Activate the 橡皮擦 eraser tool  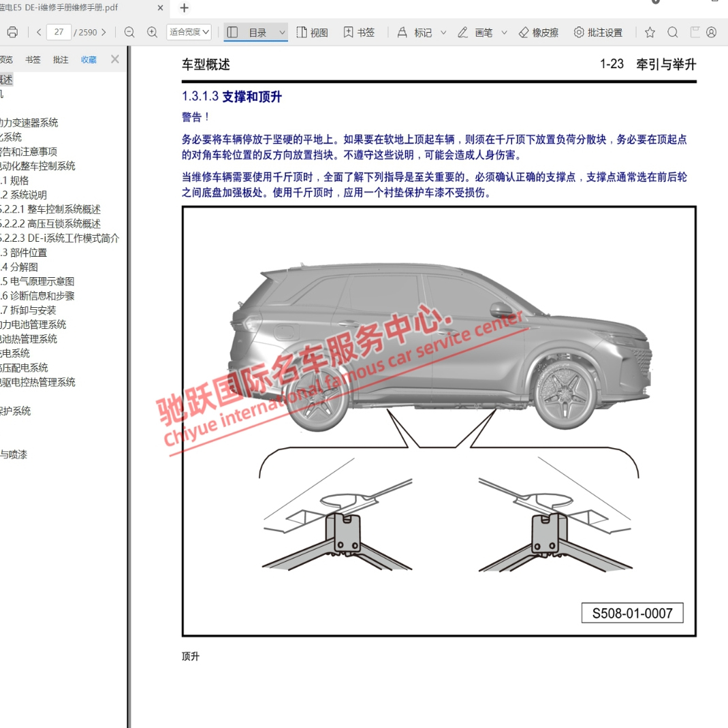pyautogui.click(x=537, y=32)
